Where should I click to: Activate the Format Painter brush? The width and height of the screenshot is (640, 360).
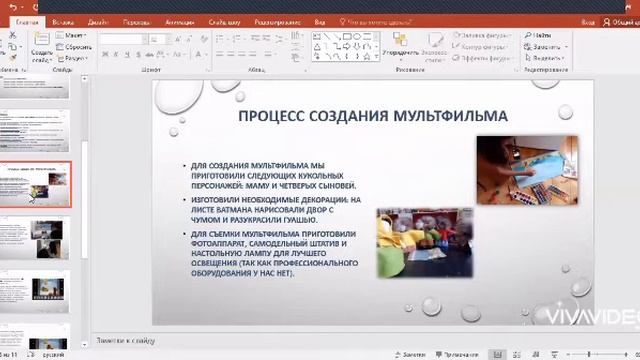coord(12,58)
